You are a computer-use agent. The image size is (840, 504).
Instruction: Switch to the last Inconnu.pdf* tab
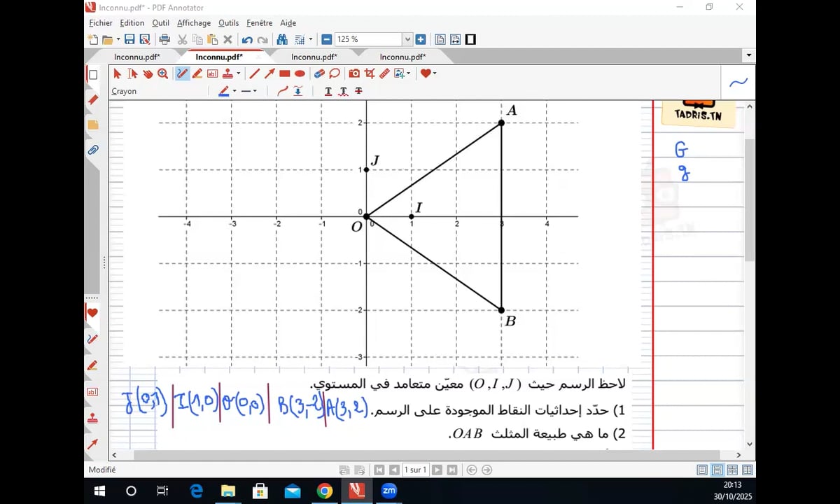[x=402, y=57]
